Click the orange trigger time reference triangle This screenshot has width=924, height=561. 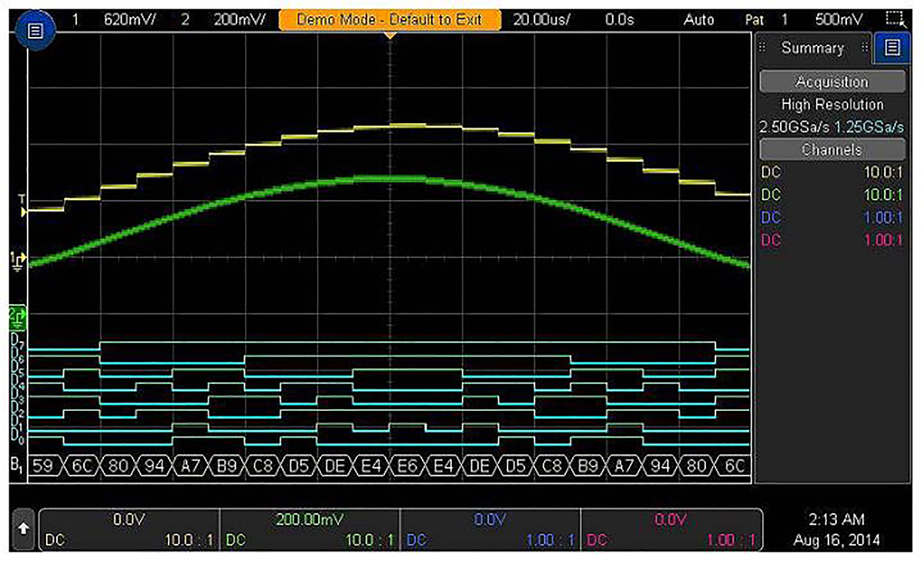[x=390, y=35]
